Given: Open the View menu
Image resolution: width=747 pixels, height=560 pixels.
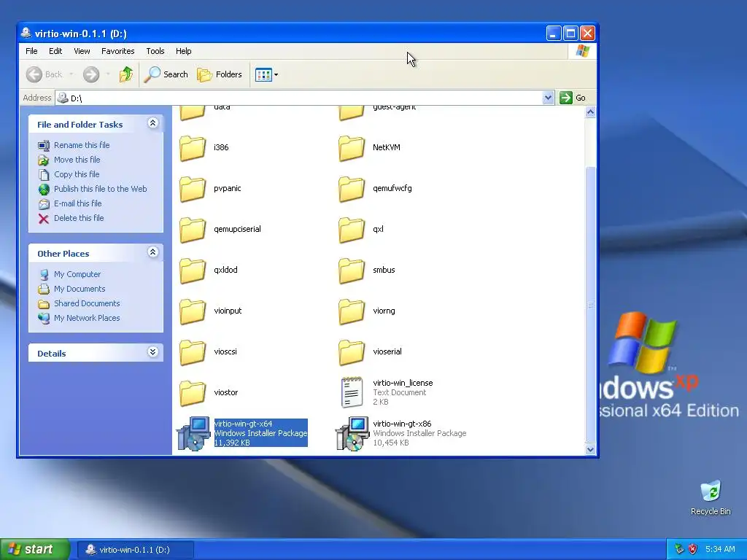Looking at the screenshot, I should [x=82, y=51].
